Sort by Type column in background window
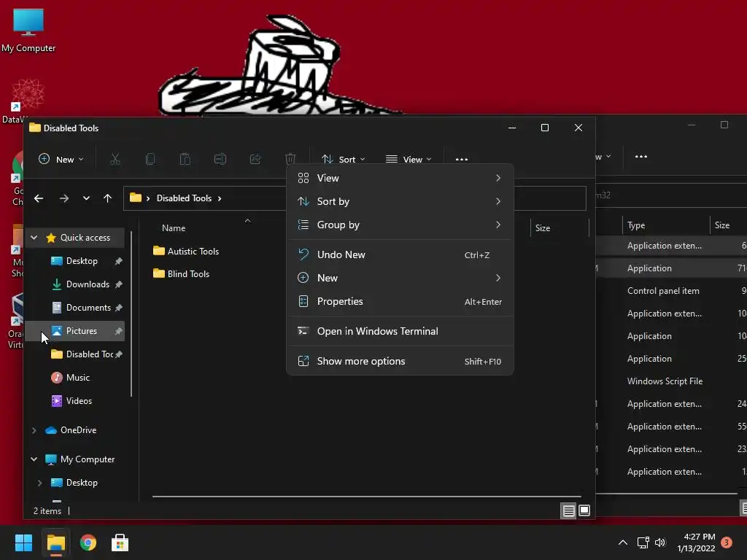 click(636, 225)
